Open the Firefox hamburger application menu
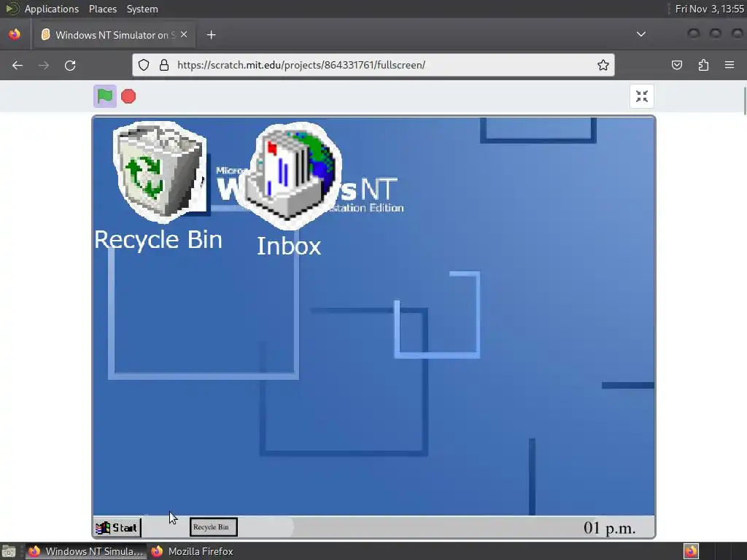 (x=729, y=65)
